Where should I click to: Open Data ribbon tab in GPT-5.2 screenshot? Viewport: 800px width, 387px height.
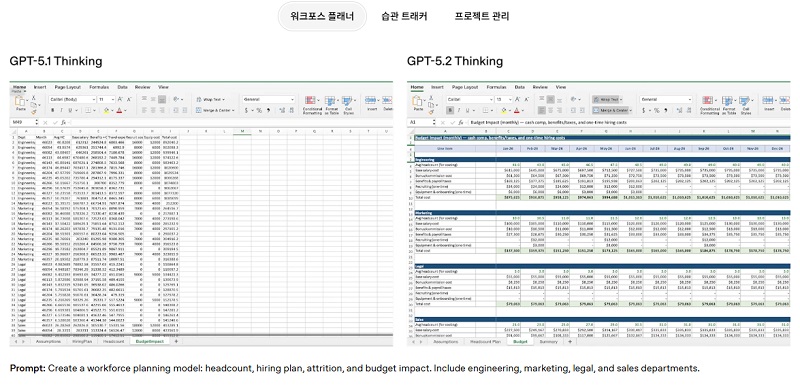click(x=520, y=87)
